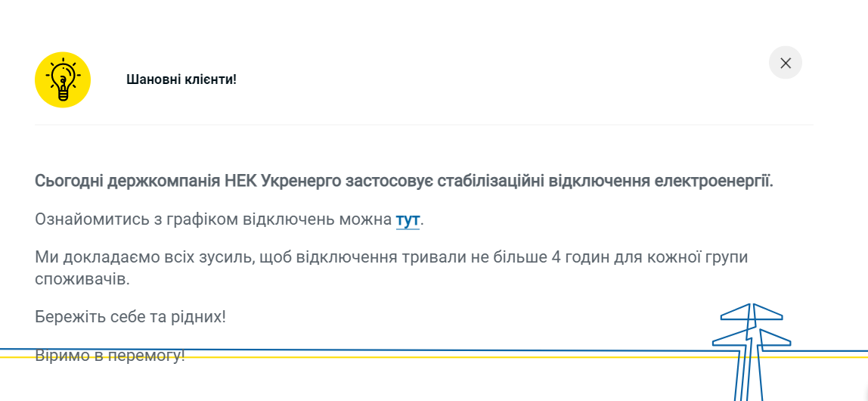Click the "Бережіть себе та рідних!" line
Viewport: 868px width, 401px height.
130,316
